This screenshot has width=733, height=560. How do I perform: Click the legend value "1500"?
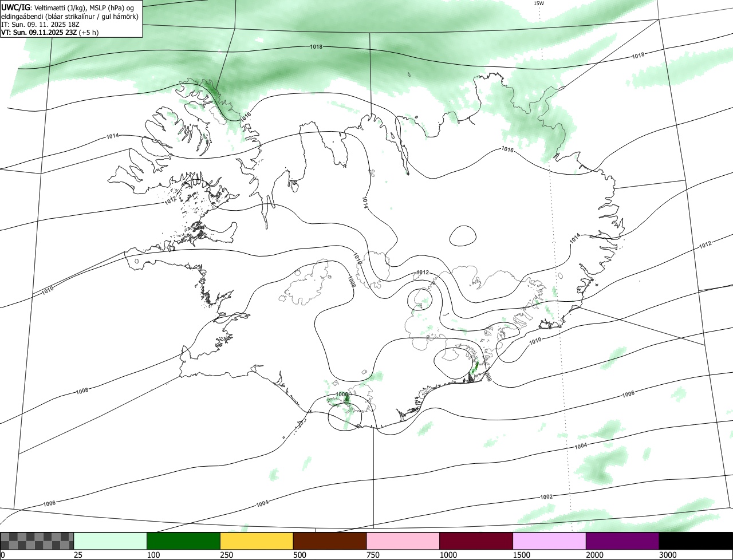pyautogui.click(x=522, y=555)
